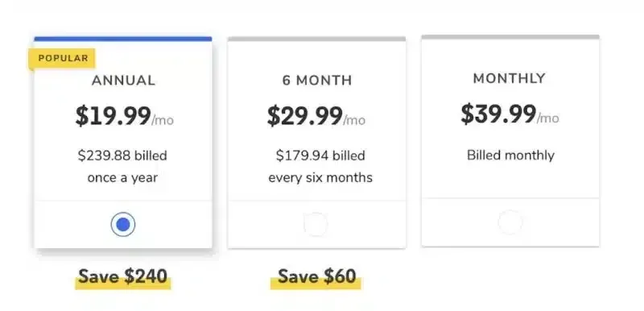This screenshot has width=644, height=311.
Task: Click the yellow POPULAR badge
Action: pyautogui.click(x=62, y=58)
